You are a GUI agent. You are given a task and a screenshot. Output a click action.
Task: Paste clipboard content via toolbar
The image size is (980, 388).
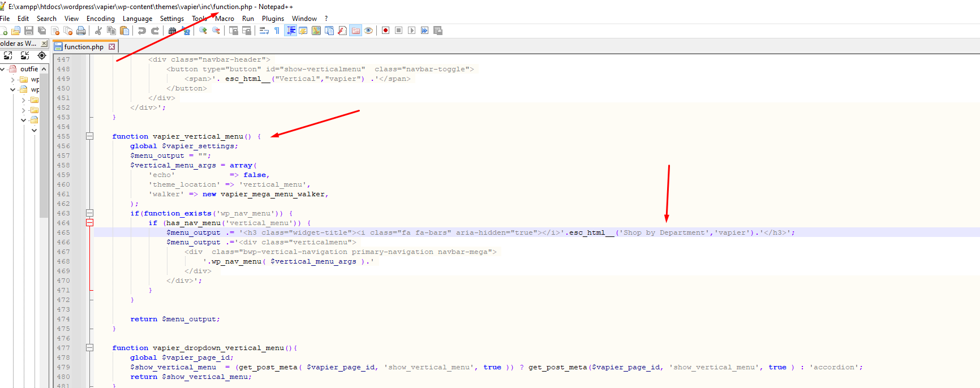(x=124, y=31)
